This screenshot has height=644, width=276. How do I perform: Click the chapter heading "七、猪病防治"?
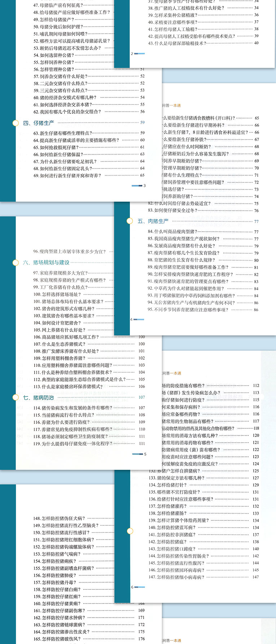click(x=38, y=398)
